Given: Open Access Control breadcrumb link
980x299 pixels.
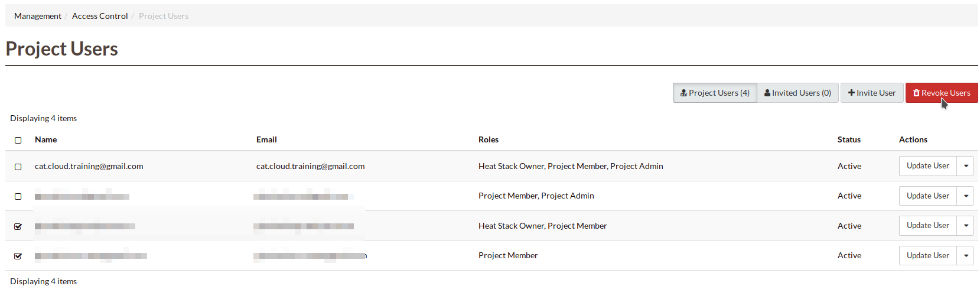Looking at the screenshot, I should coord(100,16).
